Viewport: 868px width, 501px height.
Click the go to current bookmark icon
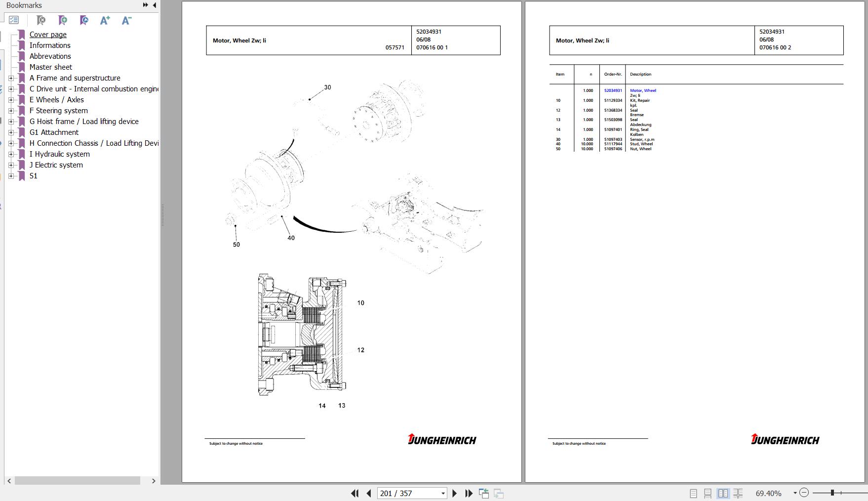tap(83, 20)
